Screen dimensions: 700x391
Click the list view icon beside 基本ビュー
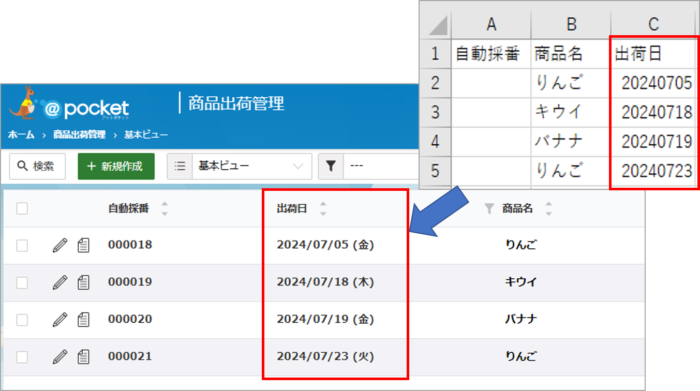click(x=180, y=166)
